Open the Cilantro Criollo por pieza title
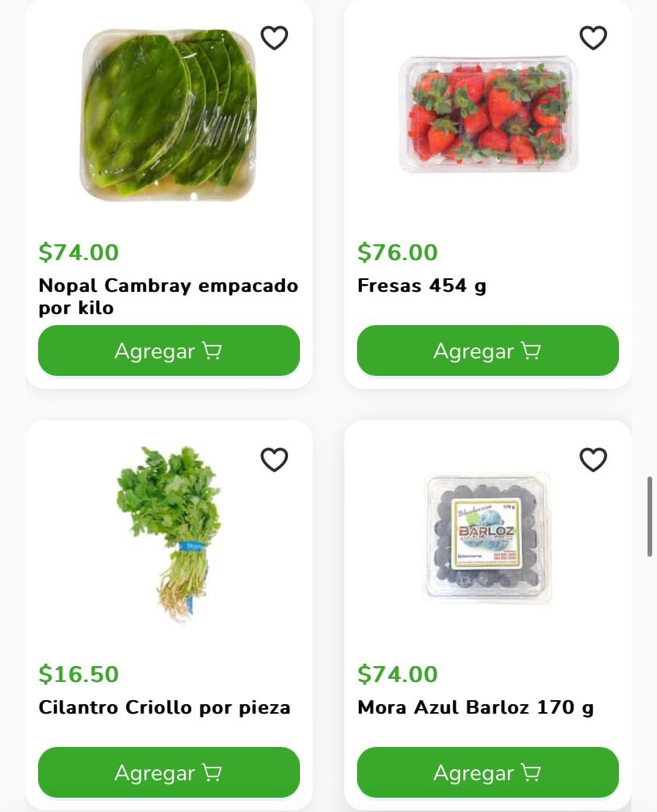Image resolution: width=657 pixels, height=812 pixels. coord(164,707)
